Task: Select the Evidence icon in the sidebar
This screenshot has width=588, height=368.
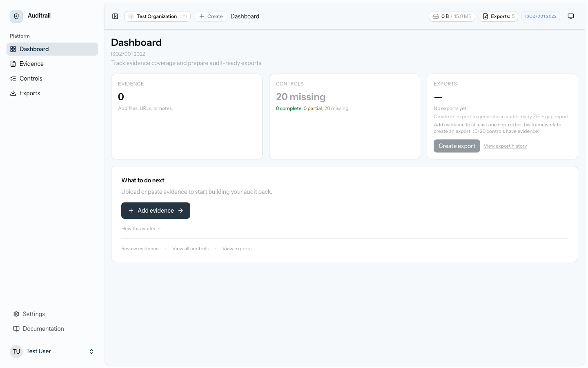Action: pos(13,63)
